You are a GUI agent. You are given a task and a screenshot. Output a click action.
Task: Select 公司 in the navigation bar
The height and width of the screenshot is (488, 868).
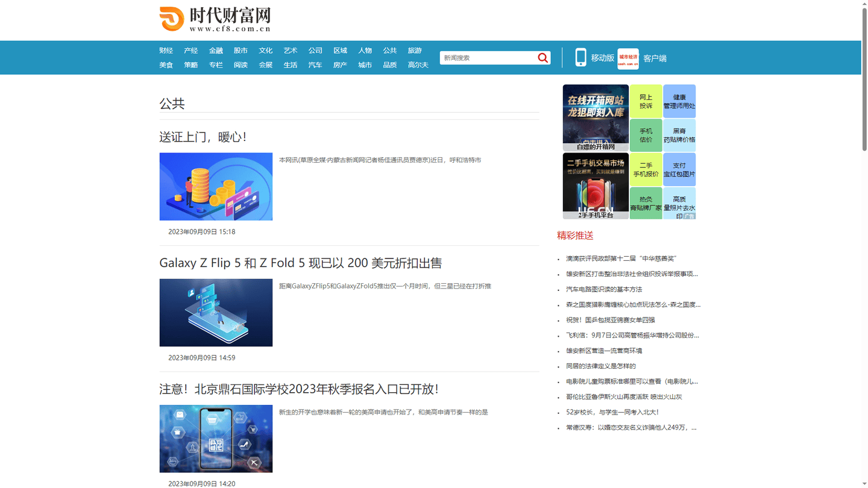point(315,51)
